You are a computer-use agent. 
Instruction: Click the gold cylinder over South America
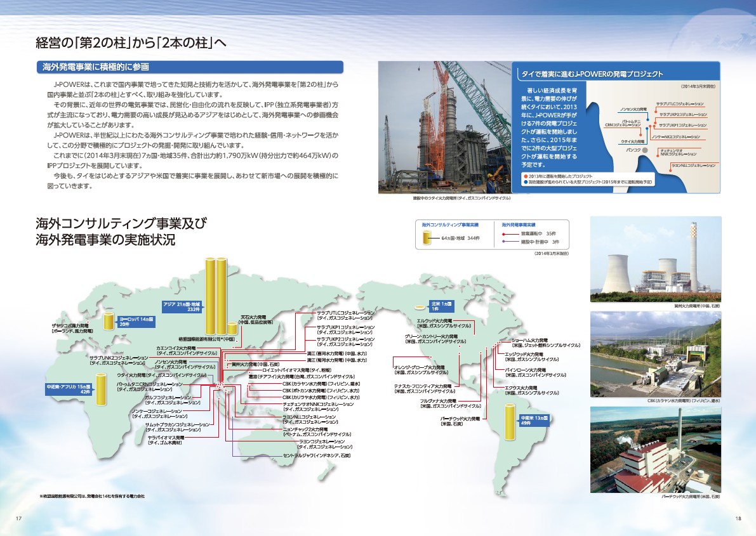click(x=510, y=422)
